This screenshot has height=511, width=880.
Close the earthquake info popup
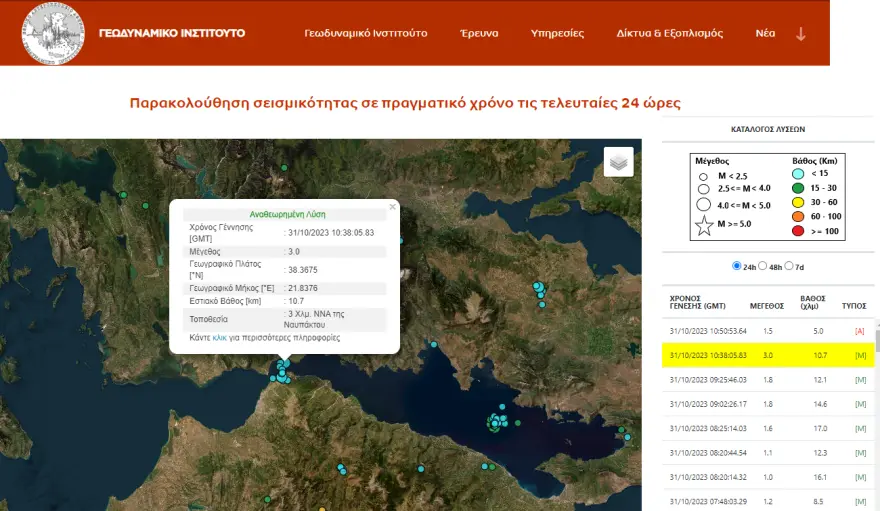[392, 207]
